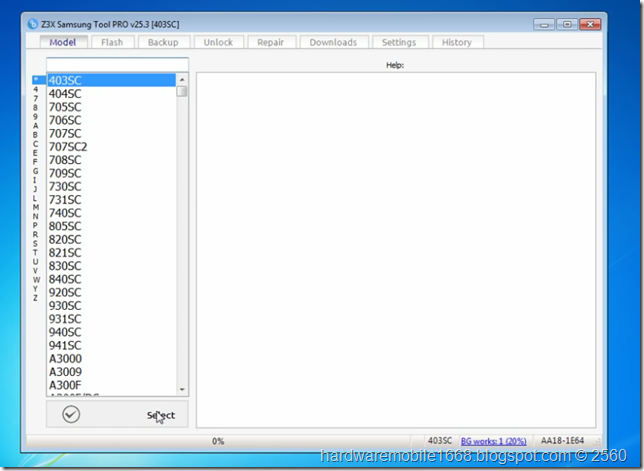Select model A3000 in the list
The width and height of the screenshot is (644, 471).
click(x=111, y=358)
